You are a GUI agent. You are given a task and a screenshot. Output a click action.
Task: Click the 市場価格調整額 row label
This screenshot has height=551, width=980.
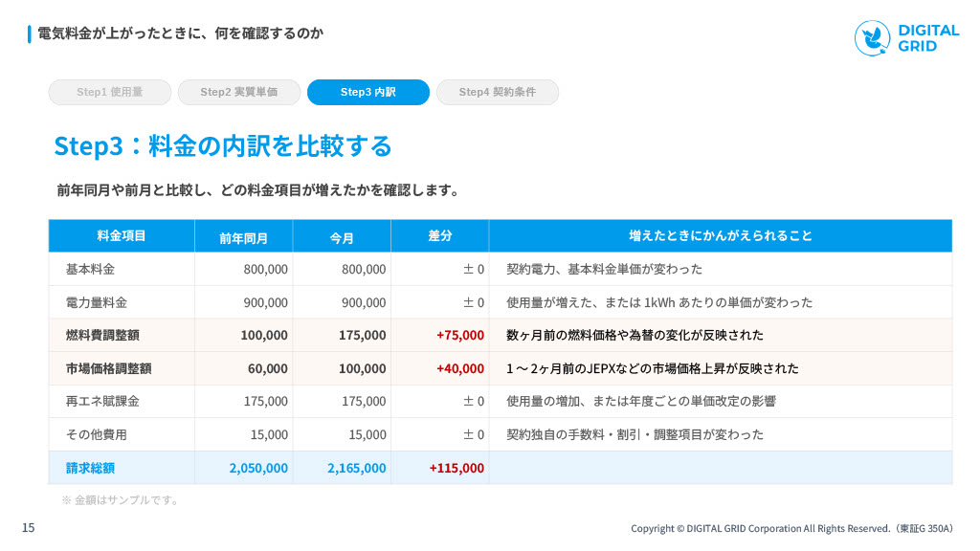(109, 368)
